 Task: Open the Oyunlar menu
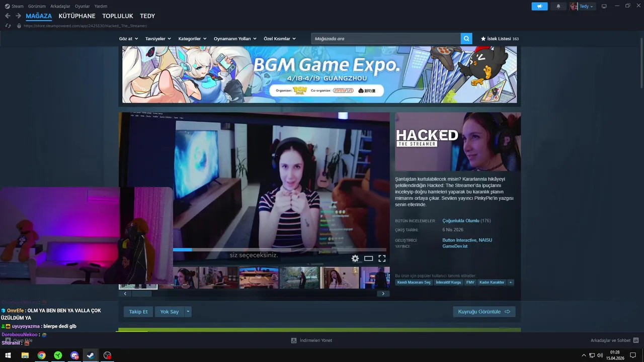[x=83, y=6]
